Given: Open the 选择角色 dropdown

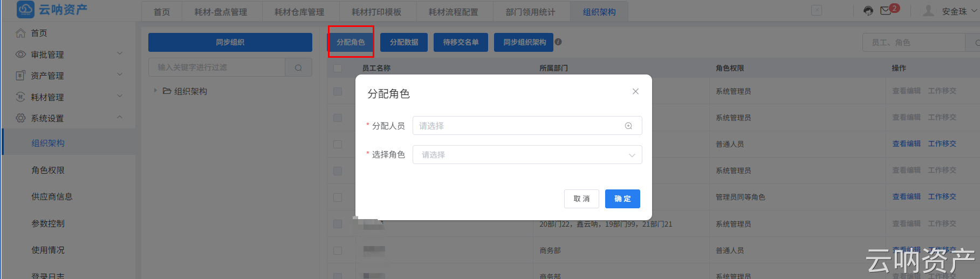Looking at the screenshot, I should click(x=527, y=154).
